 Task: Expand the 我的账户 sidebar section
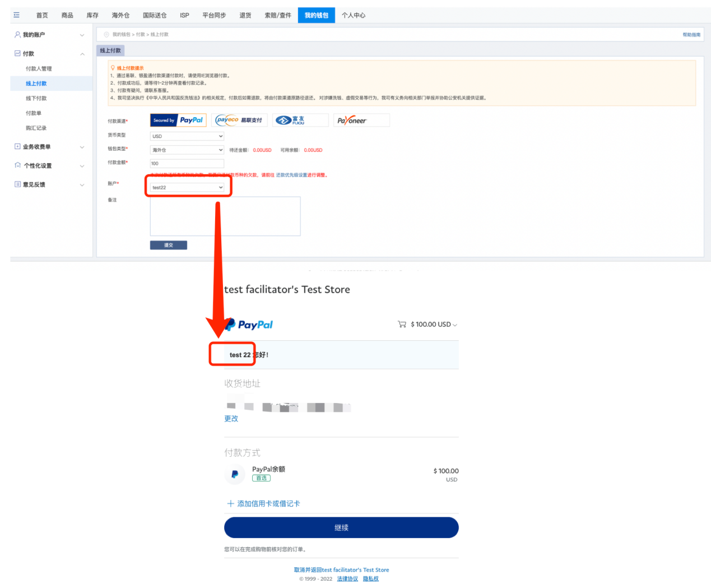click(x=82, y=35)
